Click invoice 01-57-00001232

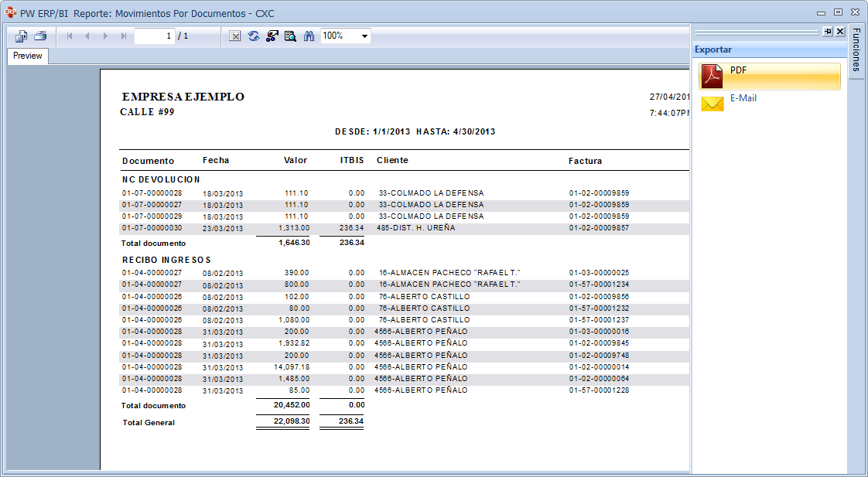pos(599,308)
